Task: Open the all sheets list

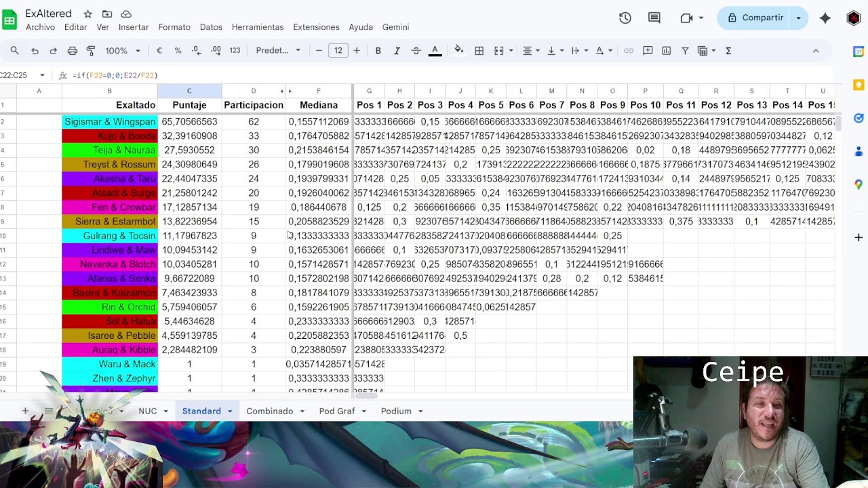Action: (49, 411)
